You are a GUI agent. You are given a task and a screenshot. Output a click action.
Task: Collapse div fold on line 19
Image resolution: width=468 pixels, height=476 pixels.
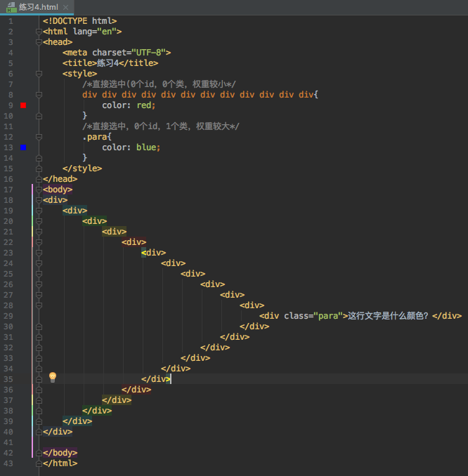[39, 211]
